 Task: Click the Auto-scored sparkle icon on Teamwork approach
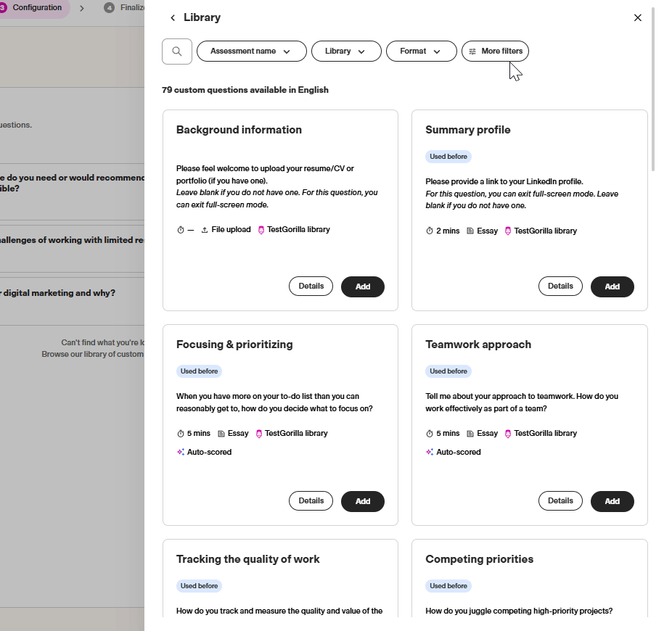pyautogui.click(x=428, y=452)
